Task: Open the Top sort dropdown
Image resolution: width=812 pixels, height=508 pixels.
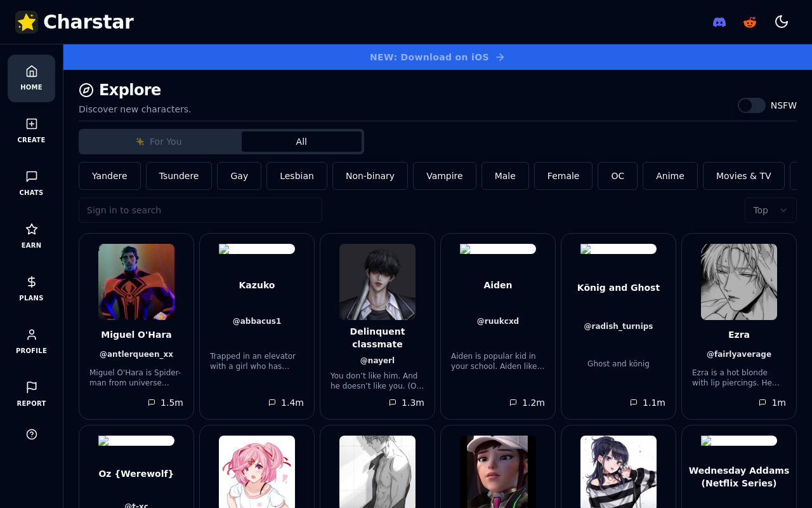Action: pyautogui.click(x=770, y=210)
